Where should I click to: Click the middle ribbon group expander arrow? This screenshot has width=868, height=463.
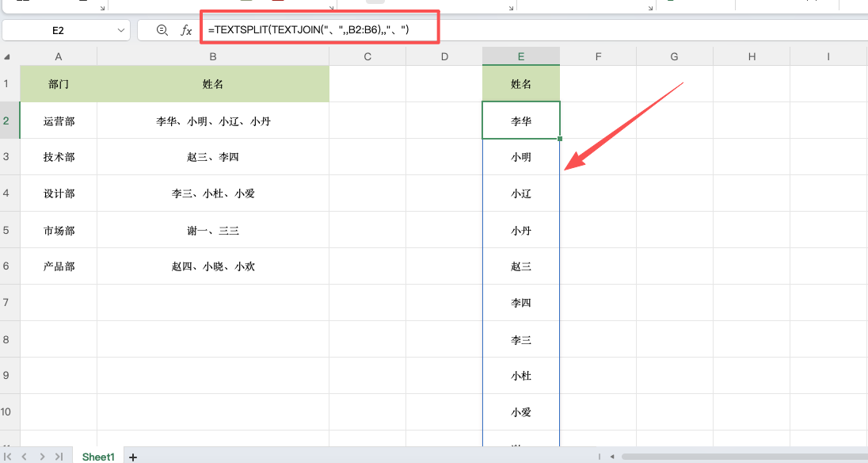pyautogui.click(x=332, y=8)
